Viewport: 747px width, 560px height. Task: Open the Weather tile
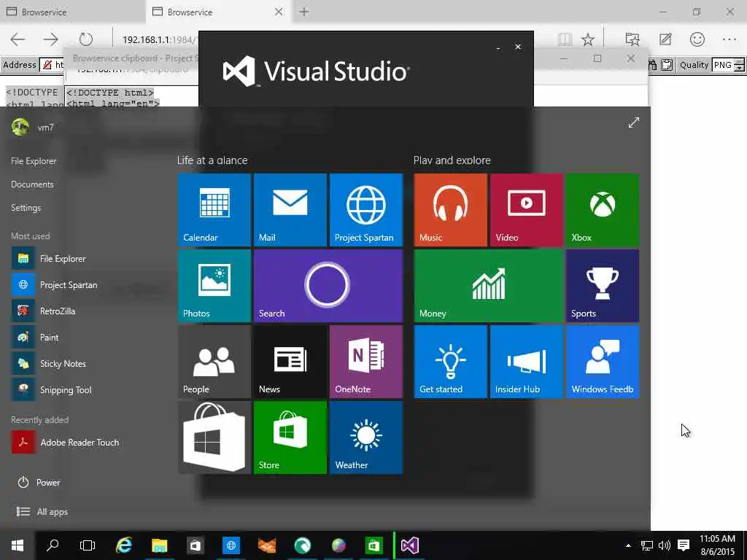tap(366, 437)
